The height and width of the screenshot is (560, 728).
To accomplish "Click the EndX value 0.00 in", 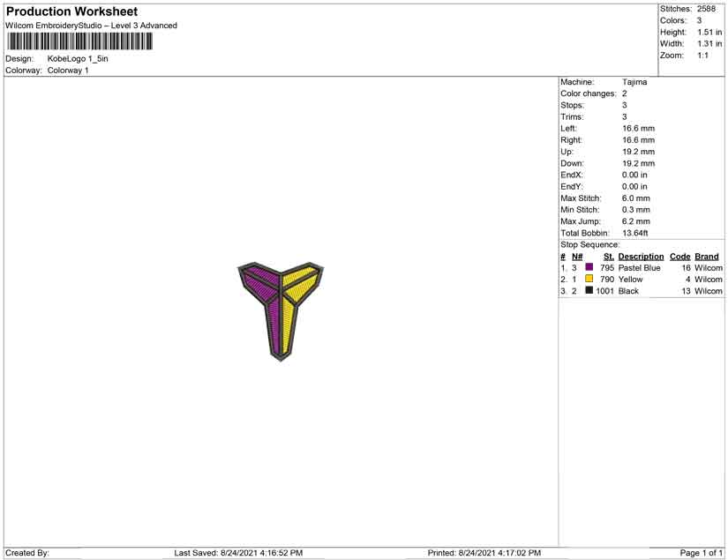I will [634, 175].
